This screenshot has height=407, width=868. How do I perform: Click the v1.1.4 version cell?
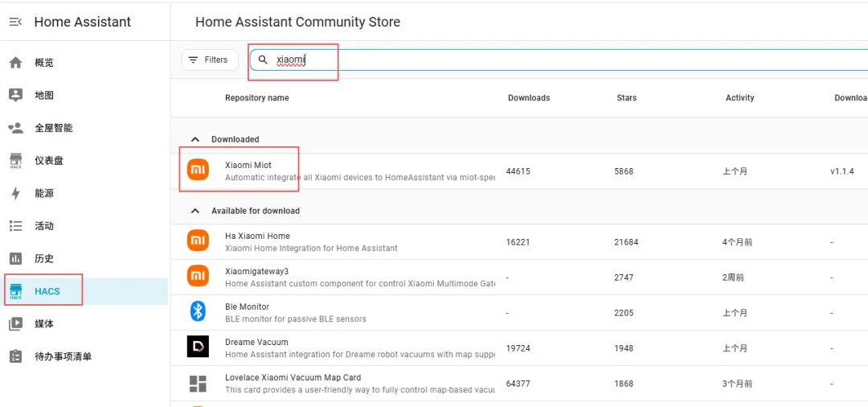[x=841, y=171]
